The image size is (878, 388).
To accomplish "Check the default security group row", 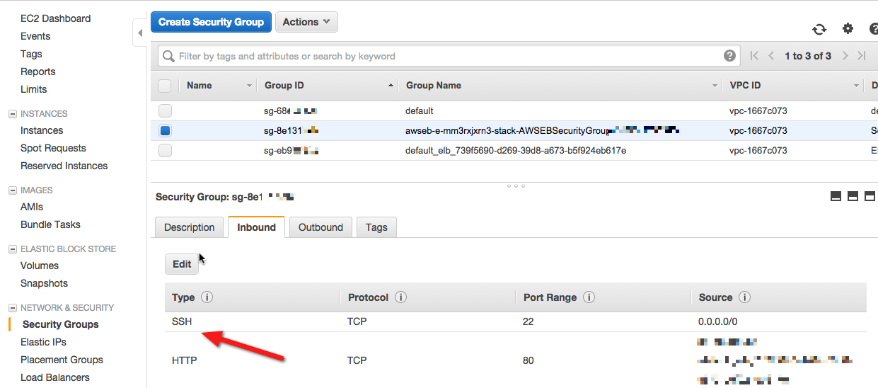I will point(165,111).
